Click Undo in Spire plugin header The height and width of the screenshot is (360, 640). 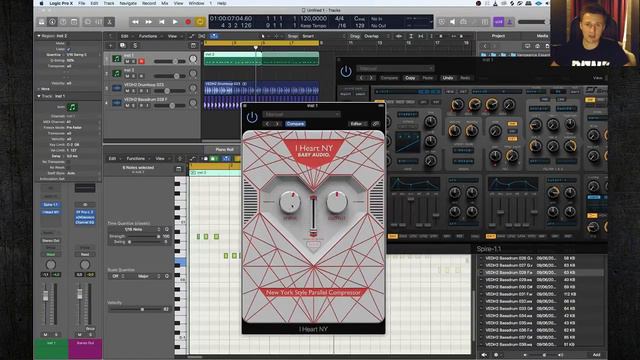pyautogui.click(x=448, y=78)
